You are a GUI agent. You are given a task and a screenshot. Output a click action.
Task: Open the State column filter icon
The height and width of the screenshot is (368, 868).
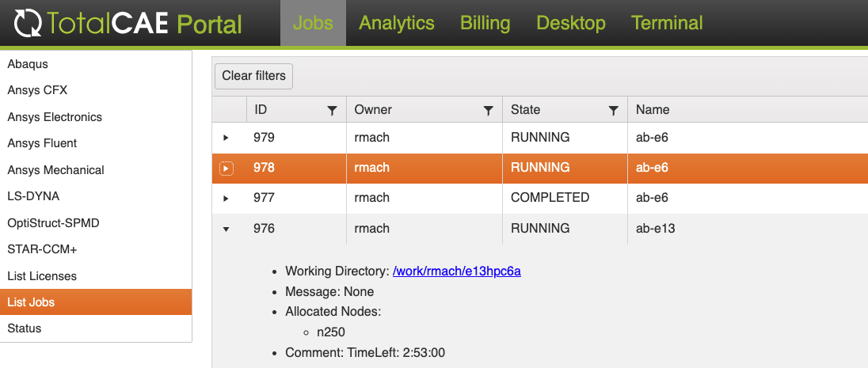coord(613,111)
